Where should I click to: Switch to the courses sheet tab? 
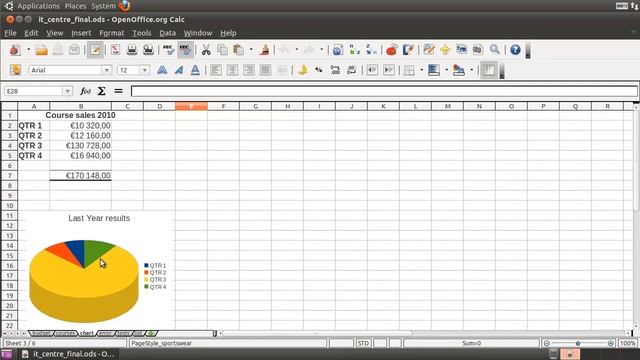[x=65, y=333]
